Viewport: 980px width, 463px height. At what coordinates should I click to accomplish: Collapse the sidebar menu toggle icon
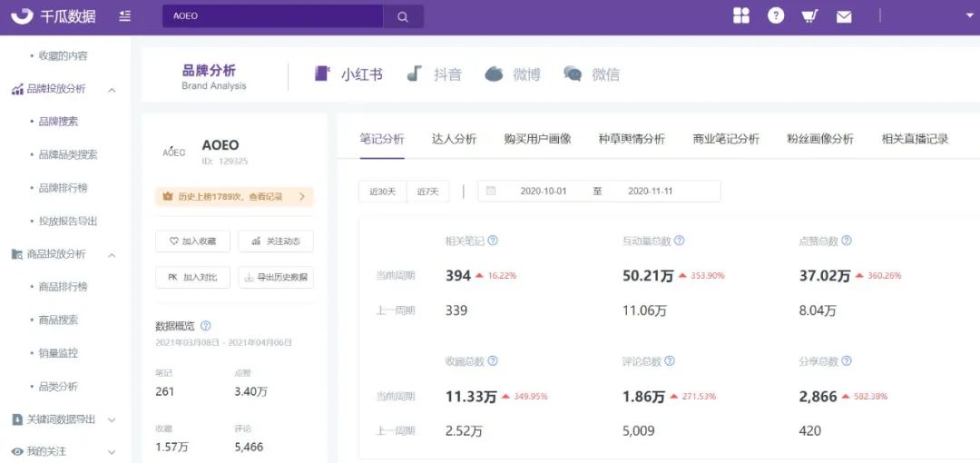tap(125, 16)
